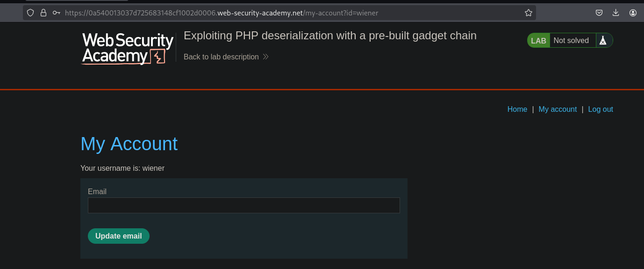Open the My account navigation link

pos(558,109)
